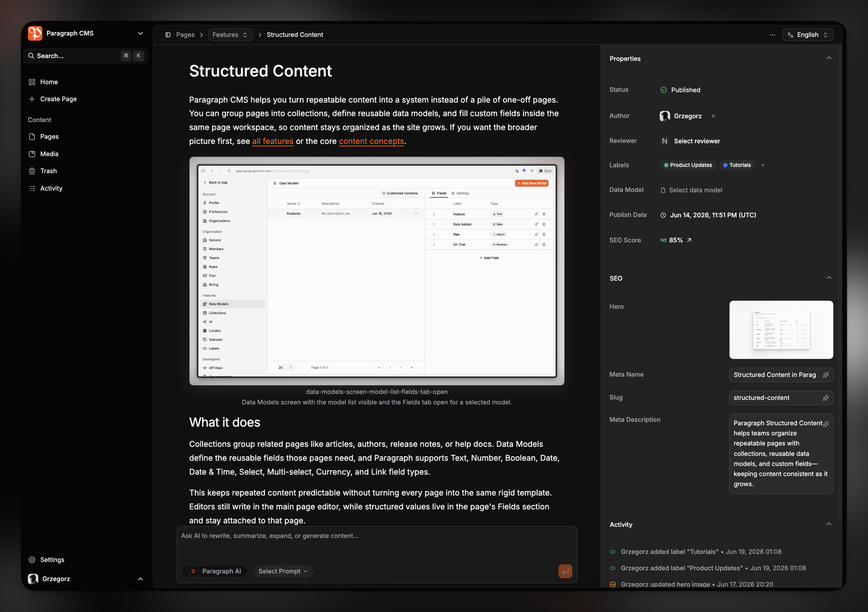Toggle the sidebar panel icon in breadcrumb
Screen dimensions: 868x612
(x=168, y=35)
